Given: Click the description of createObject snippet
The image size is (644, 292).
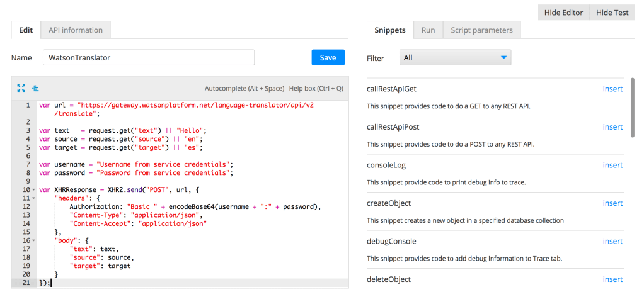Looking at the screenshot, I should coord(465,220).
